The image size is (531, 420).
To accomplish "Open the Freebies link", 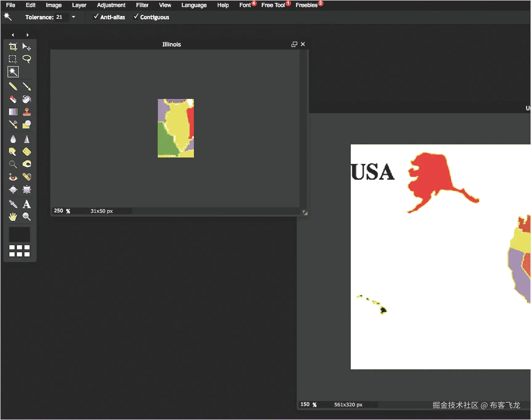I will point(307,5).
